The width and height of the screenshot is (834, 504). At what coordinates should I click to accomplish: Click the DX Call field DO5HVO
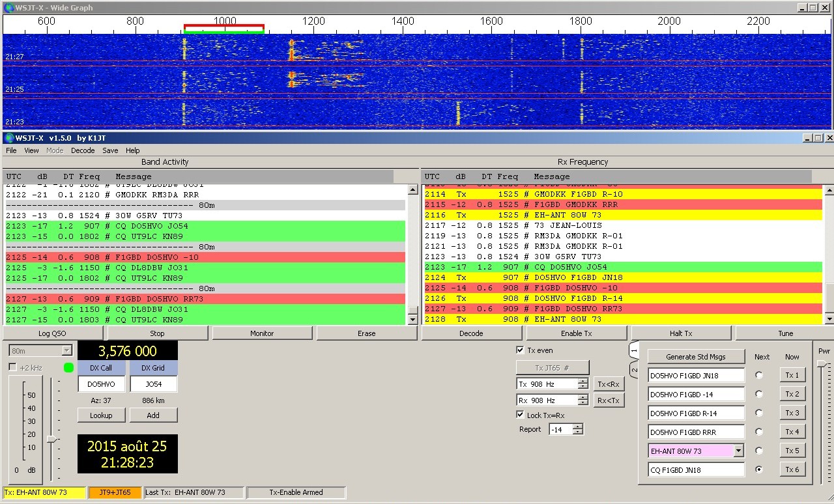[x=101, y=384]
